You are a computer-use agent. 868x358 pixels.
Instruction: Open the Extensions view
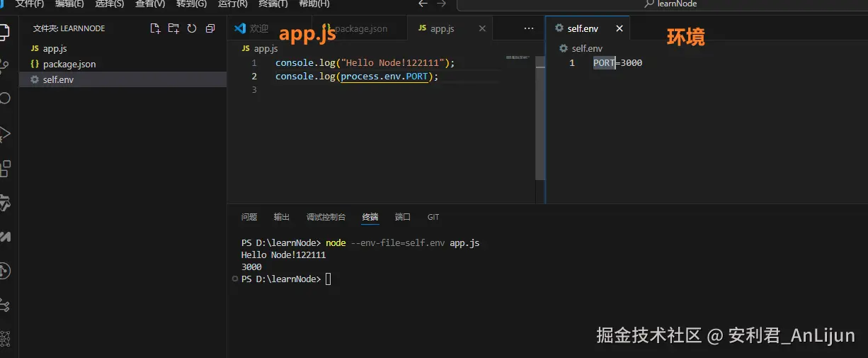(4, 169)
